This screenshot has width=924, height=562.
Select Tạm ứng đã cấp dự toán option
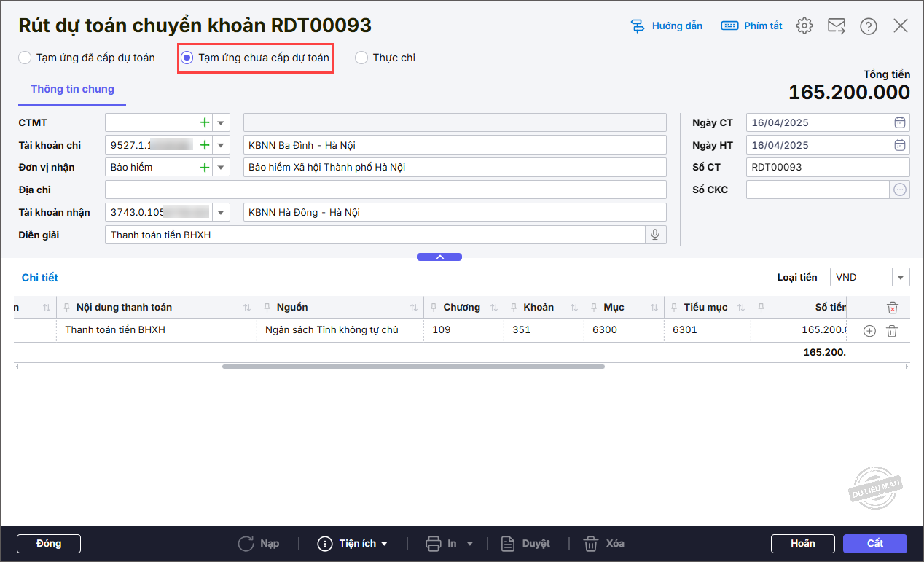25,58
